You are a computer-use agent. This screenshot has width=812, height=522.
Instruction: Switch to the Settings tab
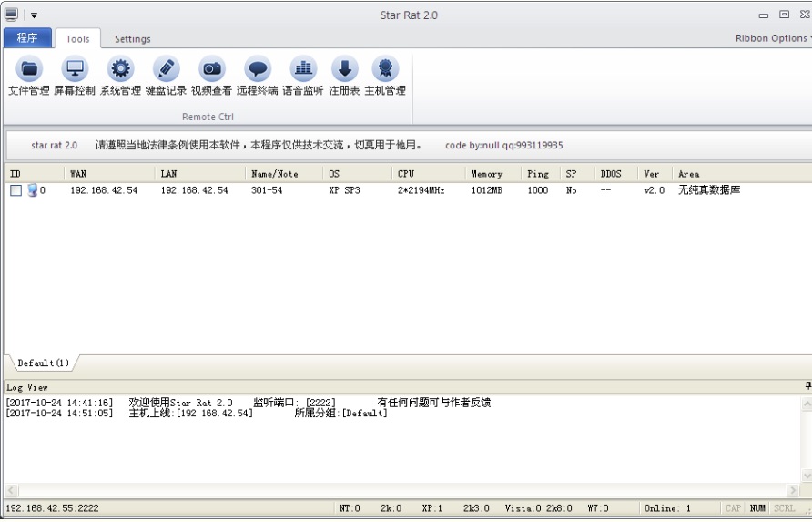(133, 39)
